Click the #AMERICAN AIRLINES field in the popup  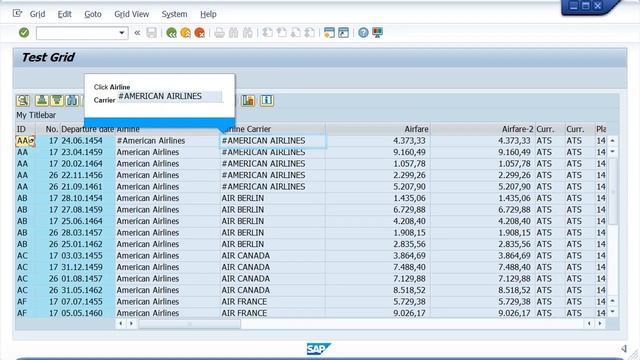(169, 96)
